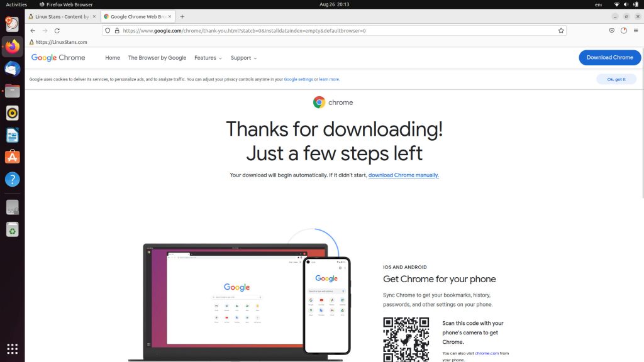Follow the learn more link
Image resolution: width=644 pixels, height=362 pixels.
(329, 80)
